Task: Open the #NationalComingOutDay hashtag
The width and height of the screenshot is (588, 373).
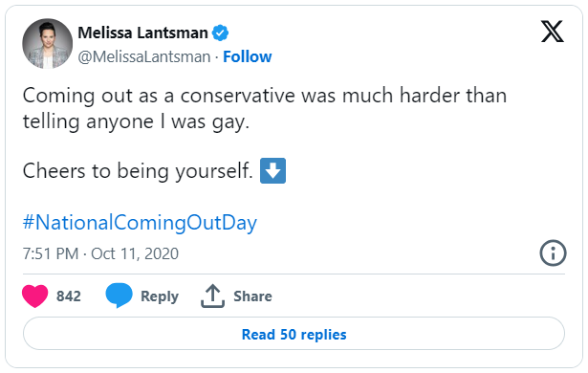Action: pos(140,223)
